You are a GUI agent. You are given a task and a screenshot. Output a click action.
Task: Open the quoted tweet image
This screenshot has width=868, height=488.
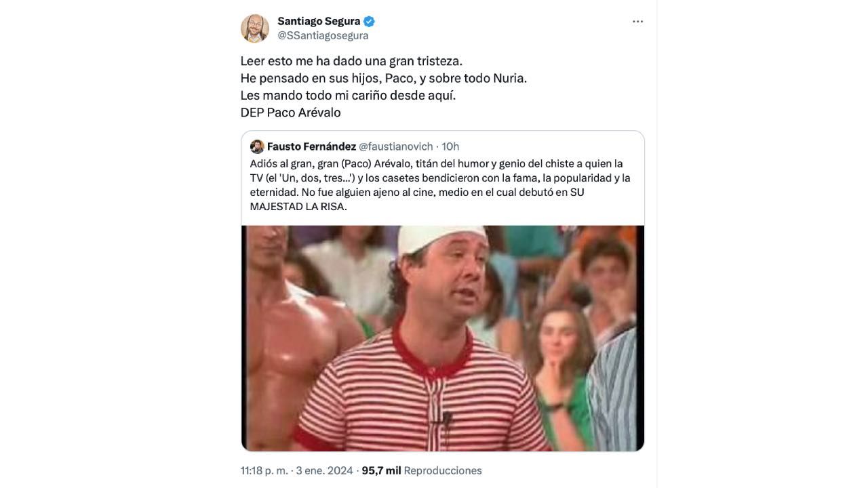click(x=443, y=338)
